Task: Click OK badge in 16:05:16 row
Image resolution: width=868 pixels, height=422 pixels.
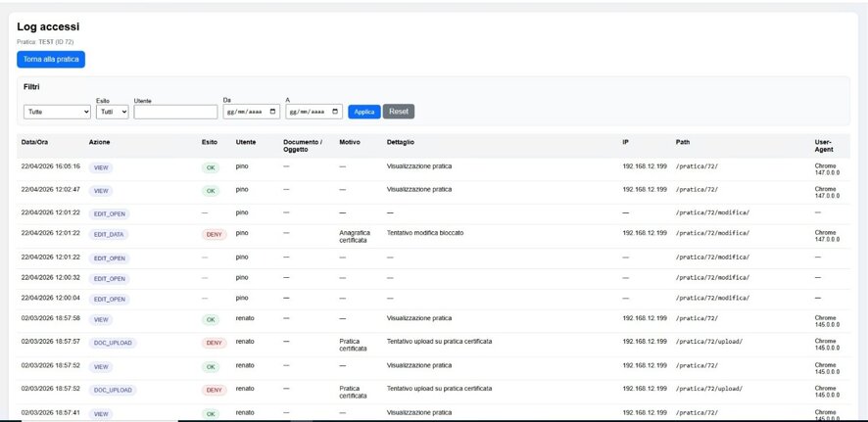Action: click(x=211, y=168)
